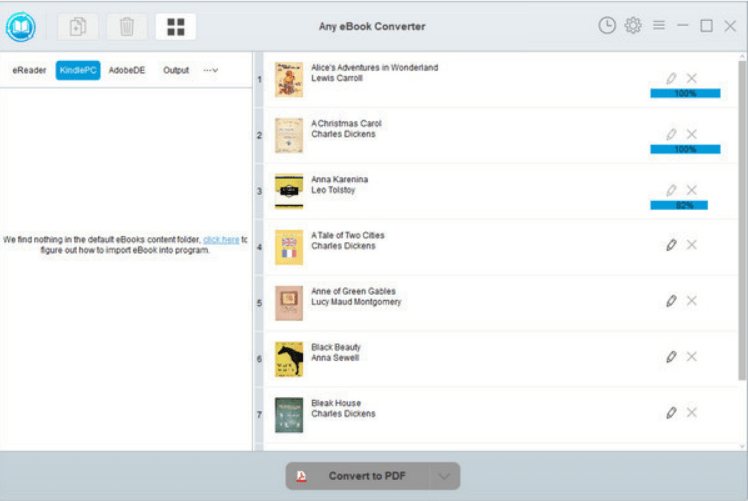The width and height of the screenshot is (748, 501).
Task: Switch to the eReader tab
Action: coord(29,71)
